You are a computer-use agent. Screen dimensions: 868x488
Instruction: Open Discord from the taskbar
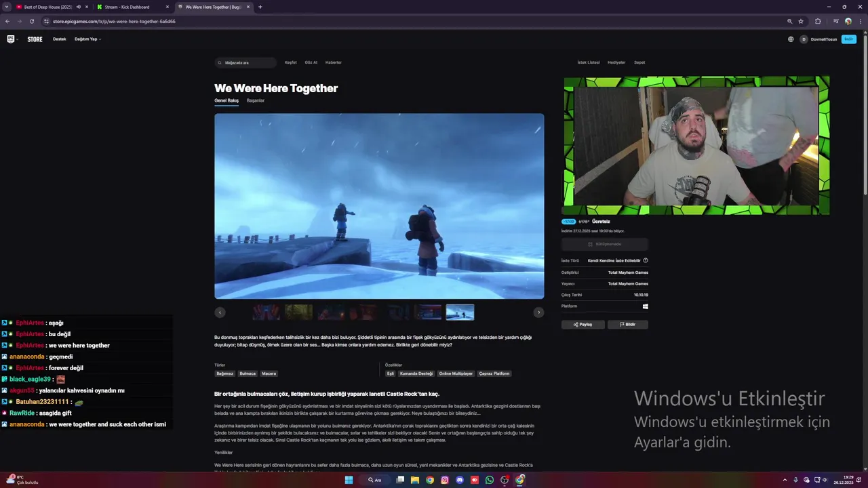[460, 480]
